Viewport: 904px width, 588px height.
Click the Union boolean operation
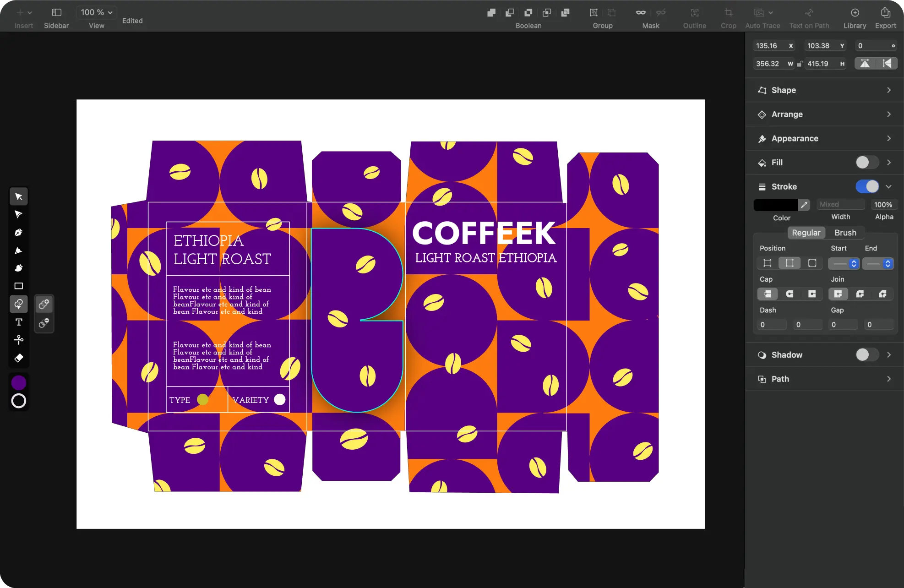[x=491, y=12]
